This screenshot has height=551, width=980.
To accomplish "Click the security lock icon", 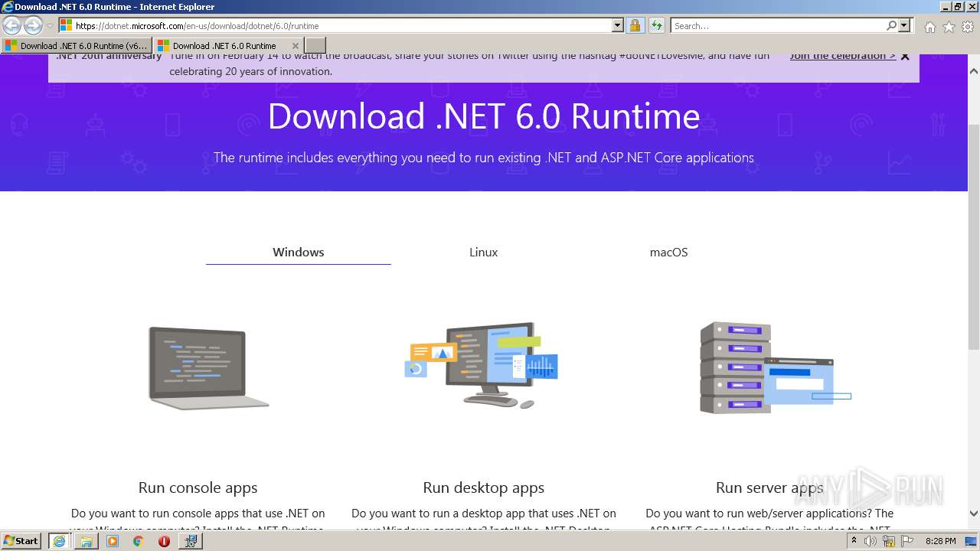I will 635,26.
